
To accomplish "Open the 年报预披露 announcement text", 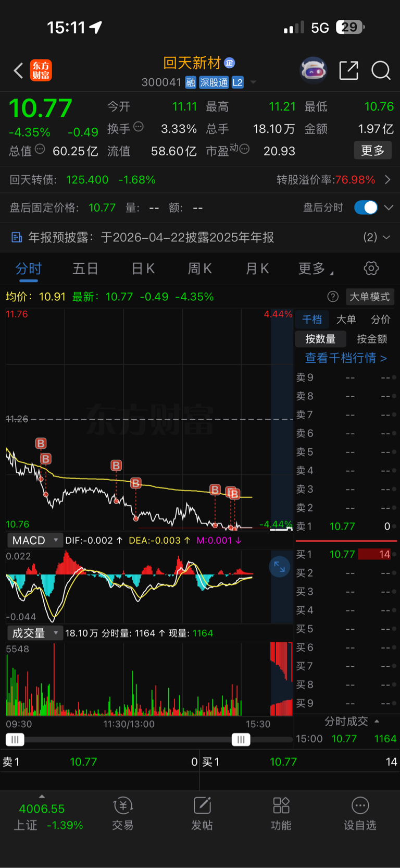I will click(x=151, y=238).
